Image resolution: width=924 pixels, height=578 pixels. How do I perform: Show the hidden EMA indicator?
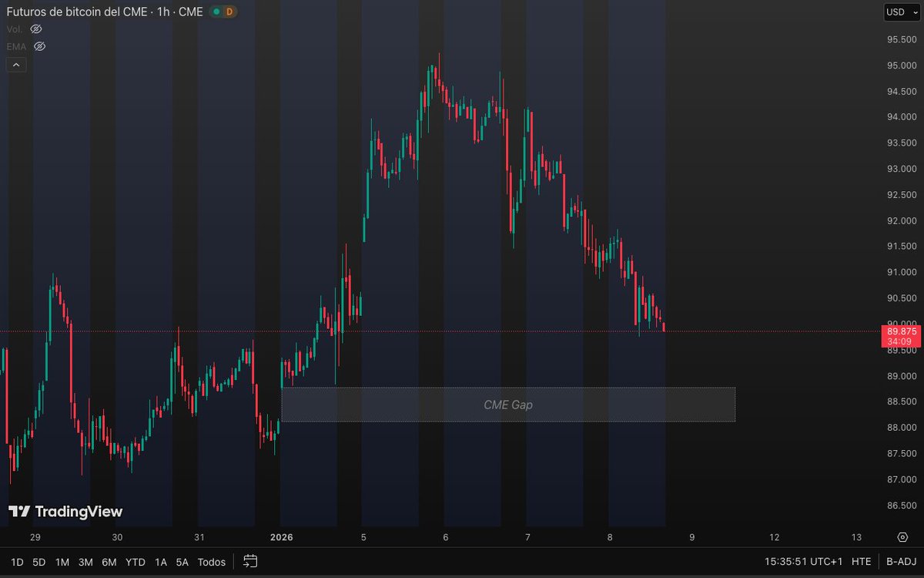(38, 46)
